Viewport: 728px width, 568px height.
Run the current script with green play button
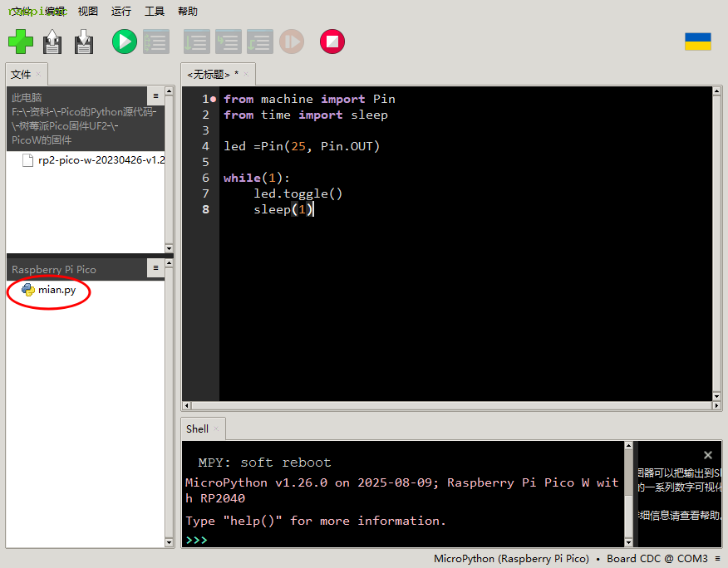(x=125, y=42)
